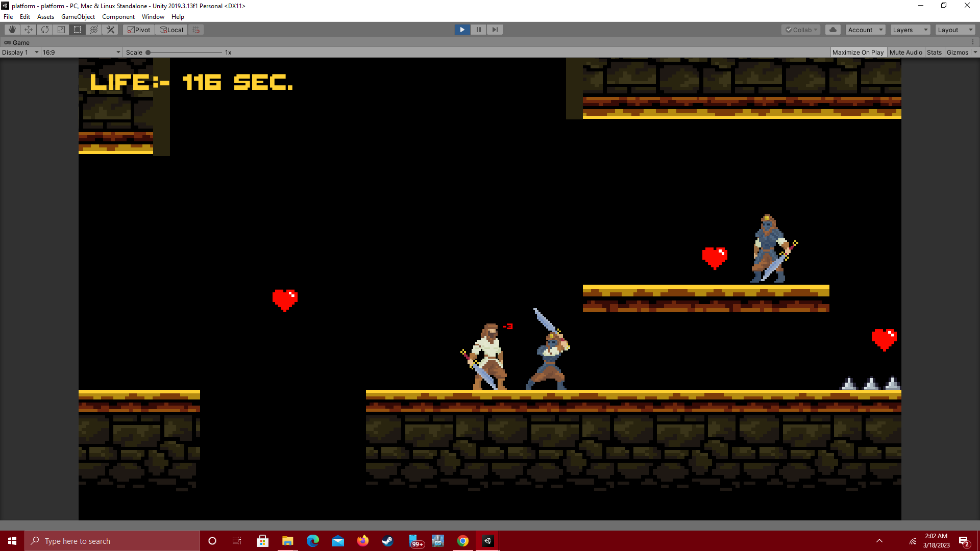The width and height of the screenshot is (980, 551).
Task: Adjust the Game view Scale slider
Action: coord(147,52)
